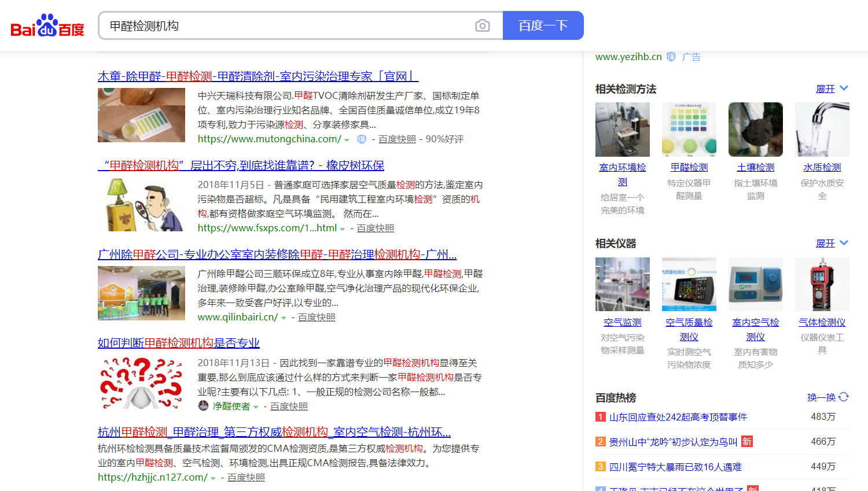This screenshot has width=868, height=491.
Task: Click the 净醛使者 avatar icon
Action: 203,406
